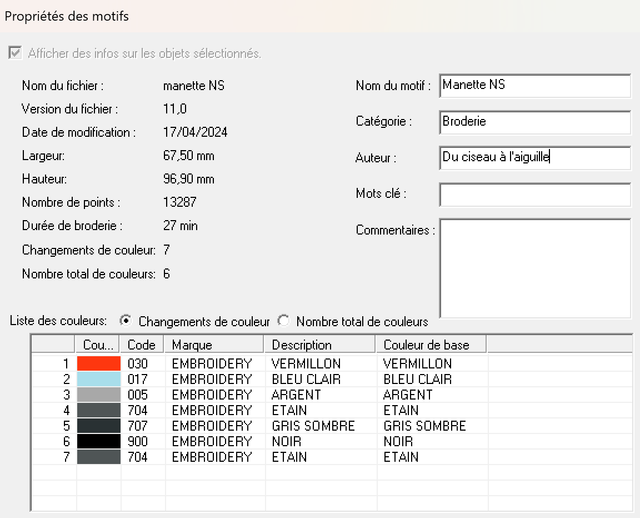
Task: Click the vermillon red color swatch
Action: [x=98, y=364]
